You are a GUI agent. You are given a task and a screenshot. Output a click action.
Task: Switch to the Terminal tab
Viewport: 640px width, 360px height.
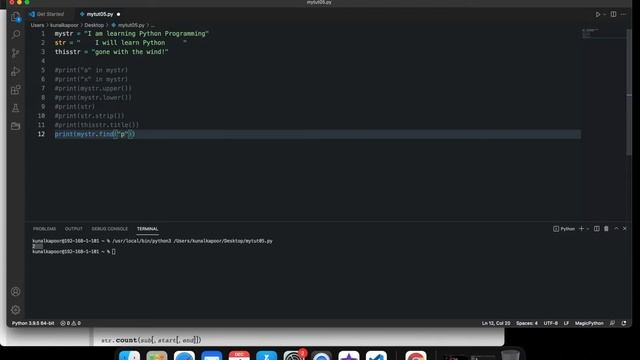pos(147,229)
